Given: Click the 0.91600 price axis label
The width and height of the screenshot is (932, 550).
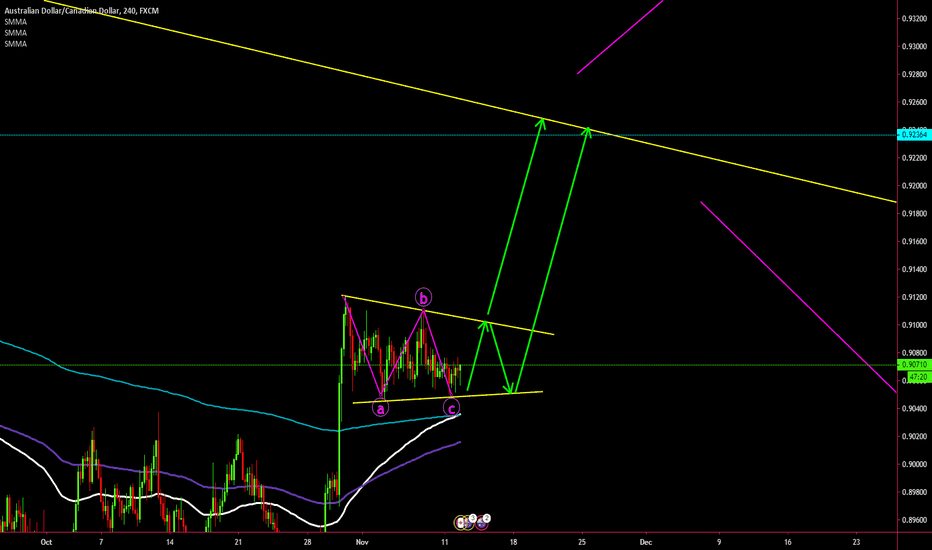Looking at the screenshot, I should 914,241.
